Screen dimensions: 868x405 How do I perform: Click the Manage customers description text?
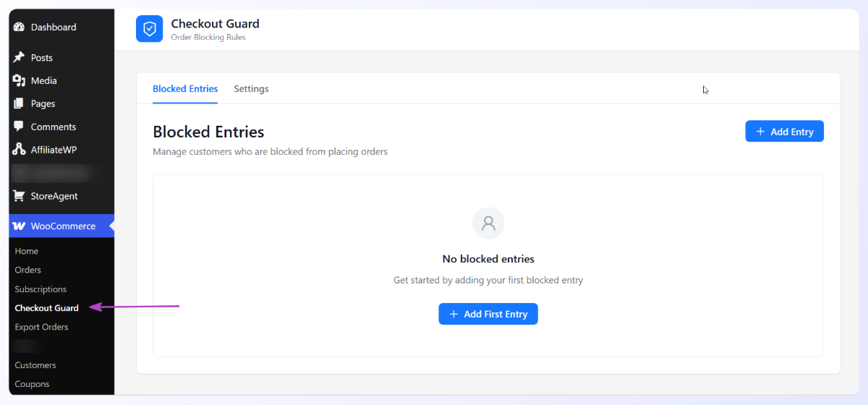(x=270, y=152)
